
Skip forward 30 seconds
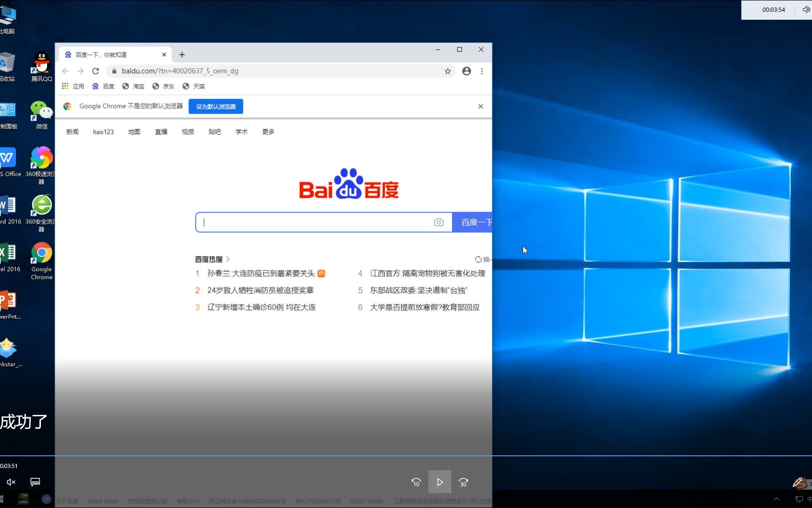tap(463, 482)
